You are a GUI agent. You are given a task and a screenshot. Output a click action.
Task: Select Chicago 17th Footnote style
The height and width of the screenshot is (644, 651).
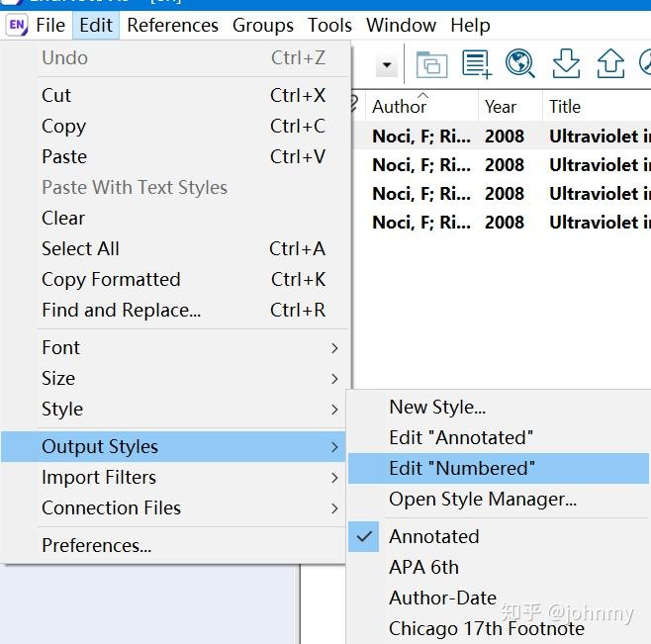(499, 629)
